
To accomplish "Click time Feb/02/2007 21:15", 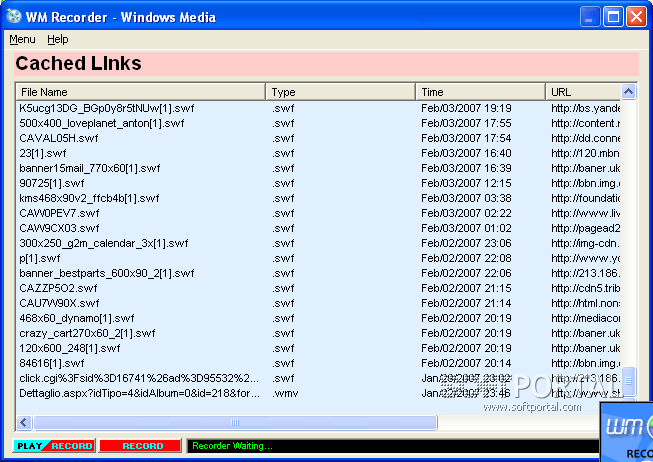I will (466, 288).
